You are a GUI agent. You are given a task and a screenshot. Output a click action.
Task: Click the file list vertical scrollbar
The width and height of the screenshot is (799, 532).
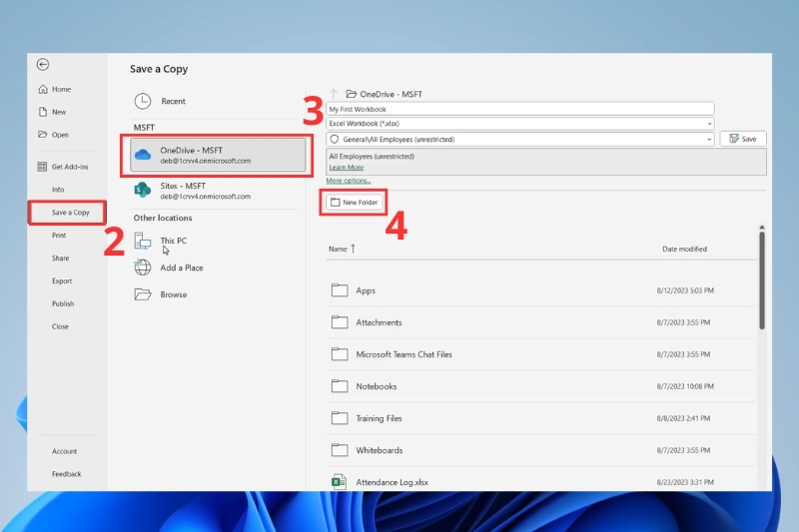tap(762, 280)
